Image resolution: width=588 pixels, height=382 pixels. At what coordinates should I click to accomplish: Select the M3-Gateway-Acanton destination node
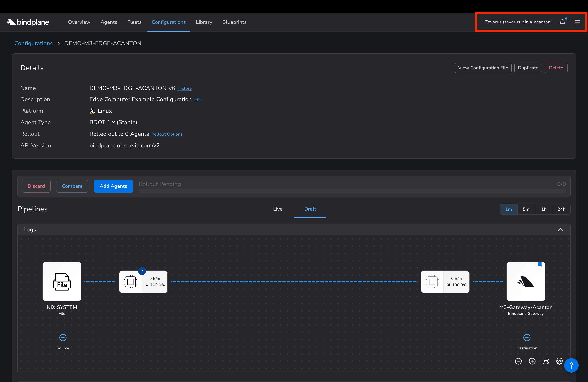526,281
